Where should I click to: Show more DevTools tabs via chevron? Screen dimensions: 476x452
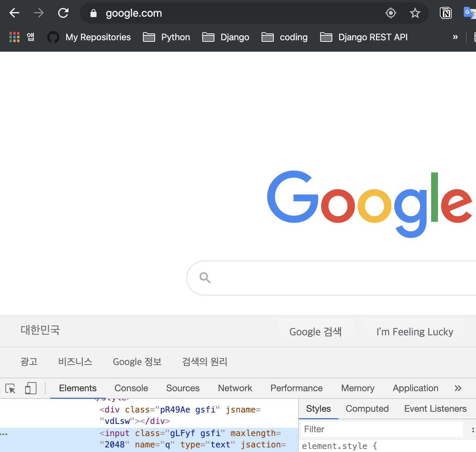tap(458, 388)
